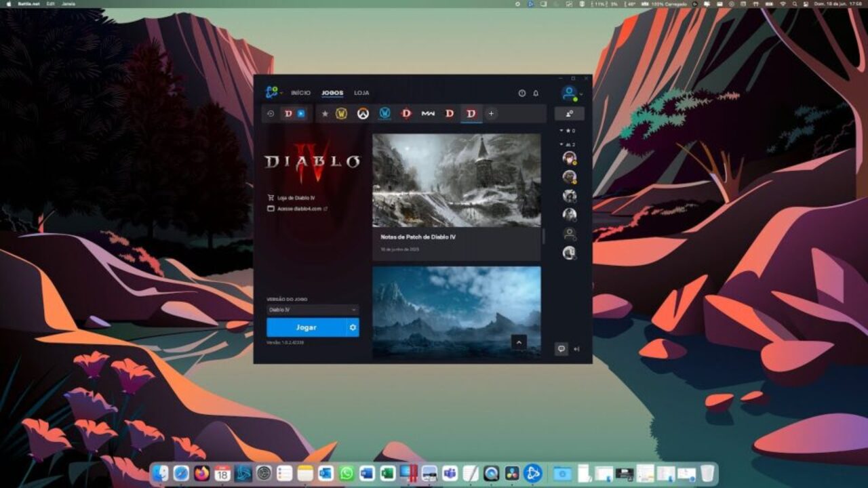Open Finder from the Dock
The width and height of the screenshot is (868, 488).
point(160,473)
